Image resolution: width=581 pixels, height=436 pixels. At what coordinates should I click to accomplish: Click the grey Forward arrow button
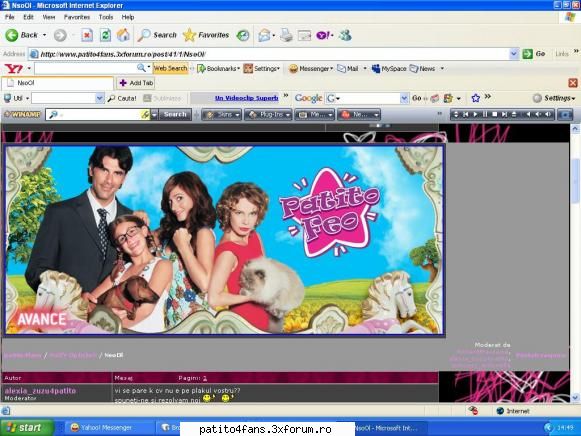(60, 36)
